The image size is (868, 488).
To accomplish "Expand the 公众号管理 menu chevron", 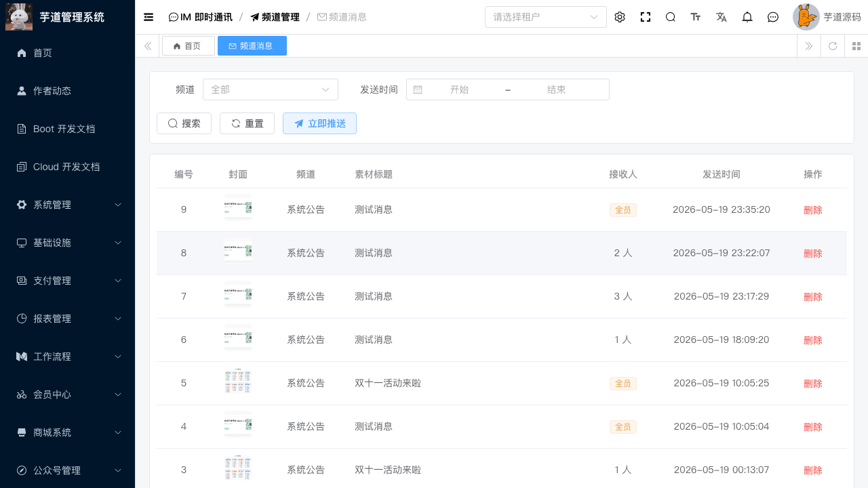I will (118, 470).
